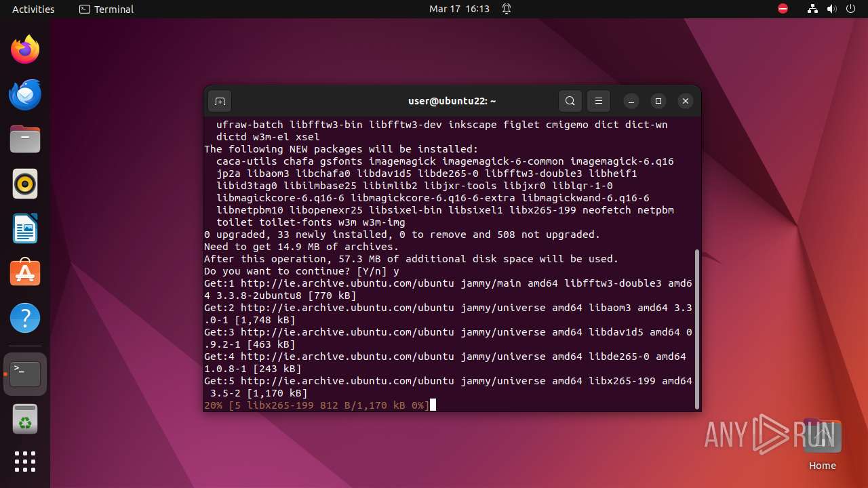Click the 'Get:1' libfftw3-double3 download line

click(x=448, y=289)
